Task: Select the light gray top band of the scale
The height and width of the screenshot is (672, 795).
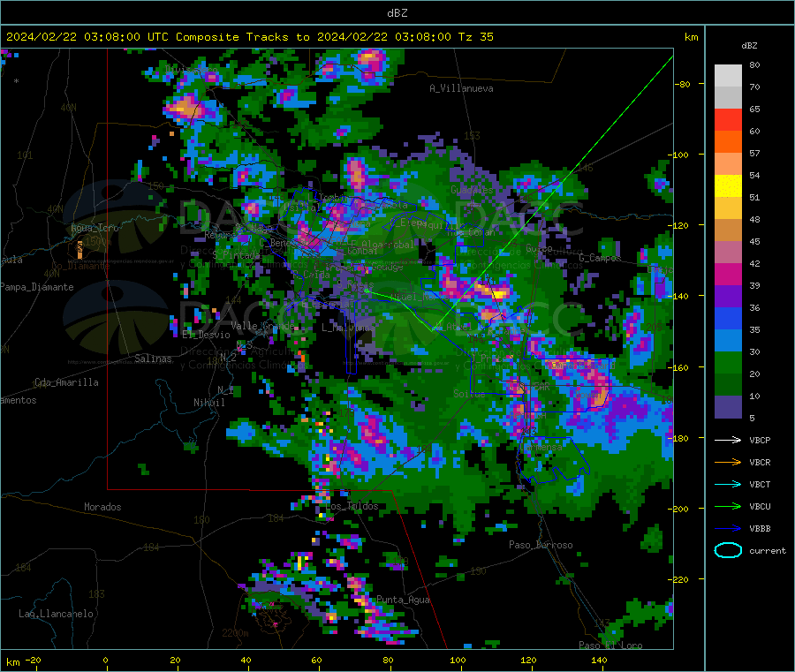Action: coord(728,76)
